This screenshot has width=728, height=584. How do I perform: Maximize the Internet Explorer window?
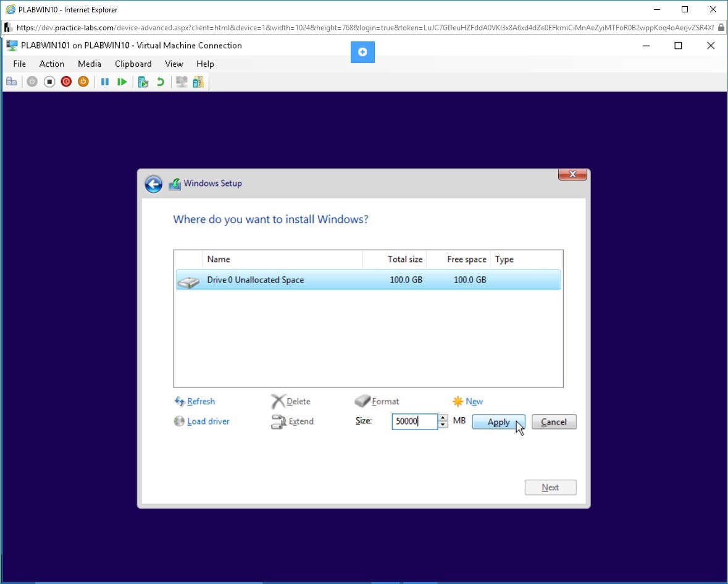[685, 10]
